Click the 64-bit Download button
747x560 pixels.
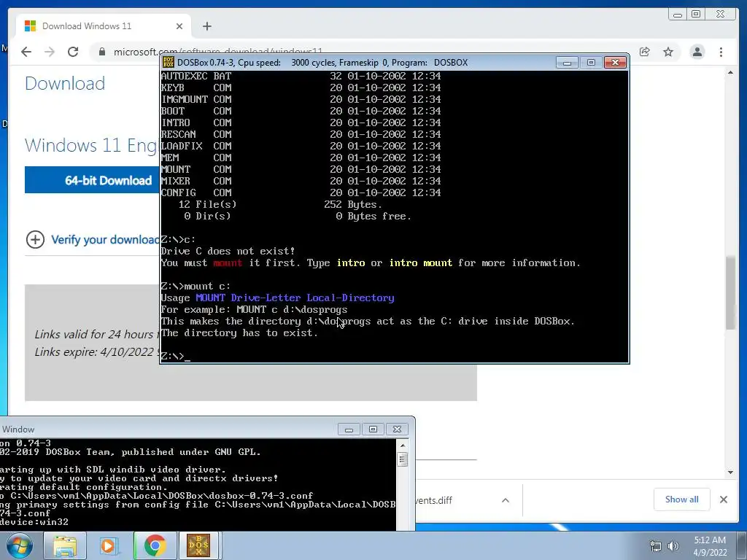pyautogui.click(x=93, y=180)
